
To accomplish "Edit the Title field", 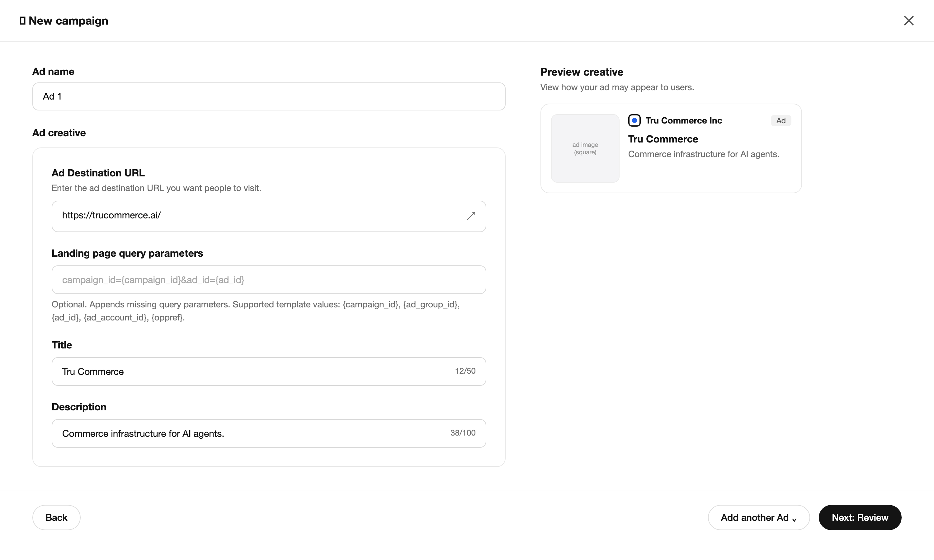I will coord(269,371).
